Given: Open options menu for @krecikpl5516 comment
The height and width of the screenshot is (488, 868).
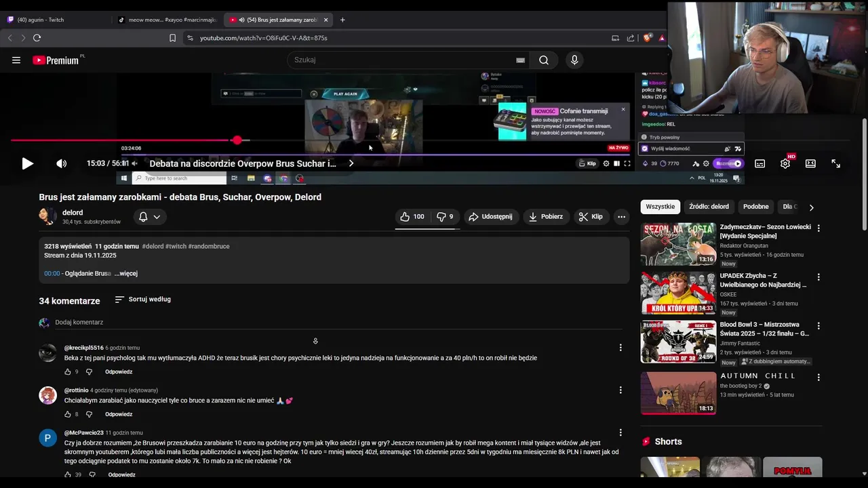Looking at the screenshot, I should click(x=620, y=348).
